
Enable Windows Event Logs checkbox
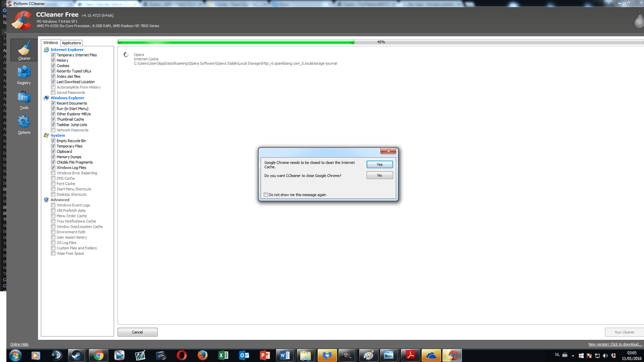point(53,205)
